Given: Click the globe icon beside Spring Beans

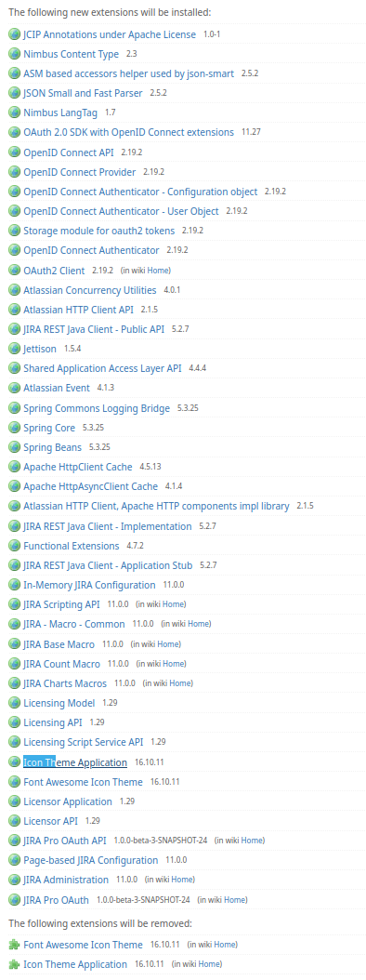Looking at the screenshot, I should (14, 448).
